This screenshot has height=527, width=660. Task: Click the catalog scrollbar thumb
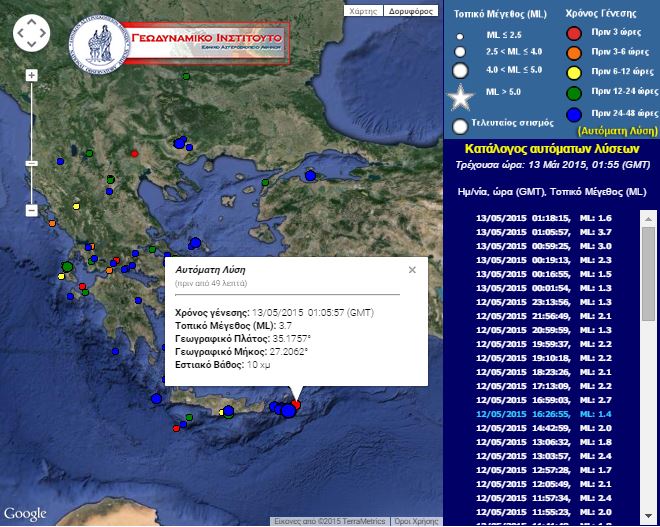pyautogui.click(x=648, y=274)
